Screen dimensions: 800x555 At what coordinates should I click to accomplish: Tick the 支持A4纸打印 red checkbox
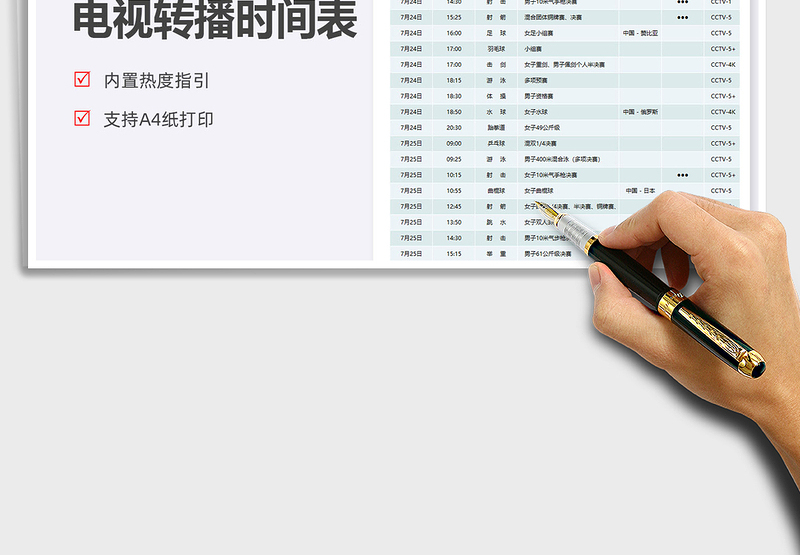(82, 118)
